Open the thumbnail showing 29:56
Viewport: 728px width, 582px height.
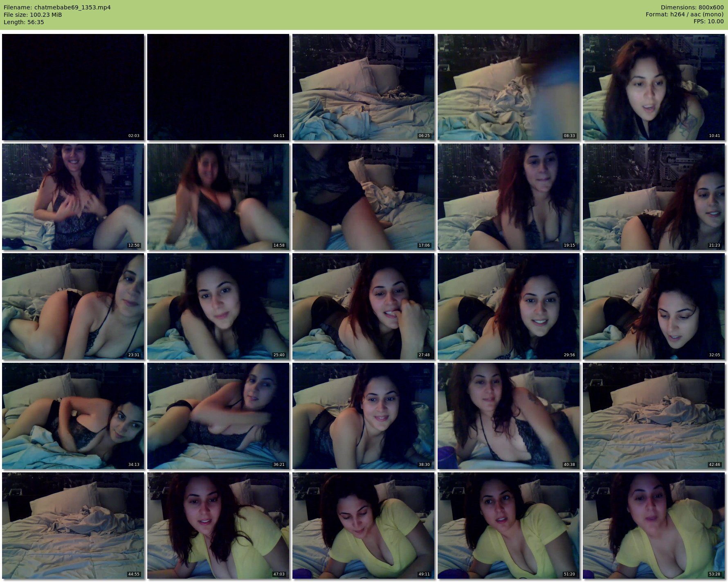coord(508,306)
